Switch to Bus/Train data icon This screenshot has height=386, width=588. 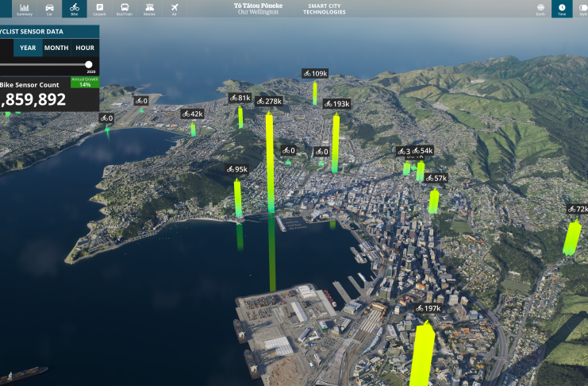[x=124, y=9]
